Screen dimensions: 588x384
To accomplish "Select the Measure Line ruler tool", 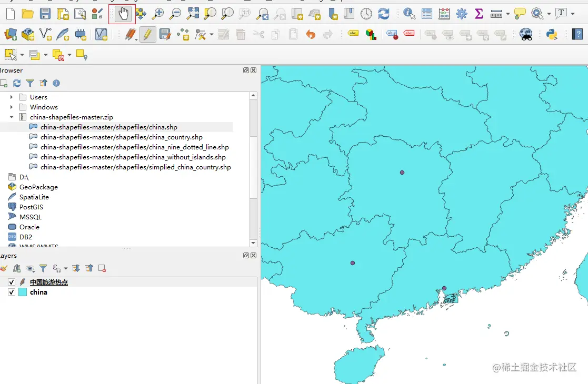I will (496, 14).
